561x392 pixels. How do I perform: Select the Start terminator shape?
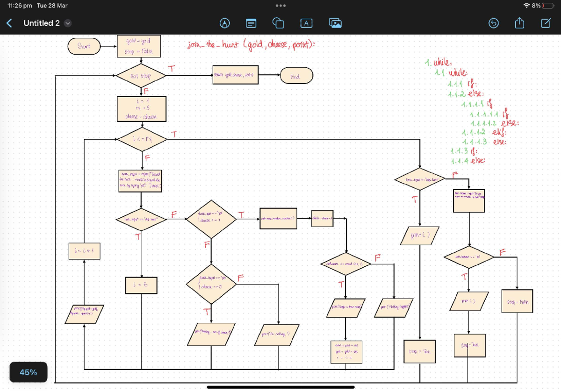pos(84,46)
